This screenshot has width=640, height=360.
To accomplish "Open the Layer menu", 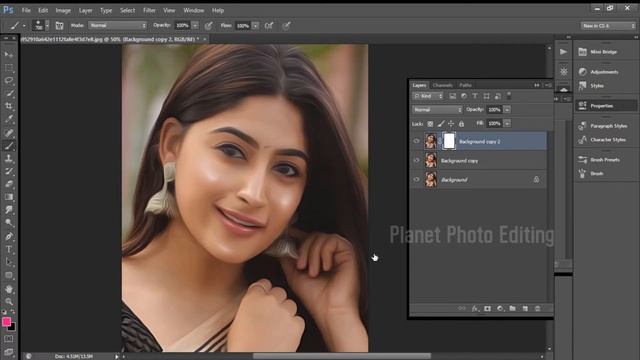I will [85, 10].
